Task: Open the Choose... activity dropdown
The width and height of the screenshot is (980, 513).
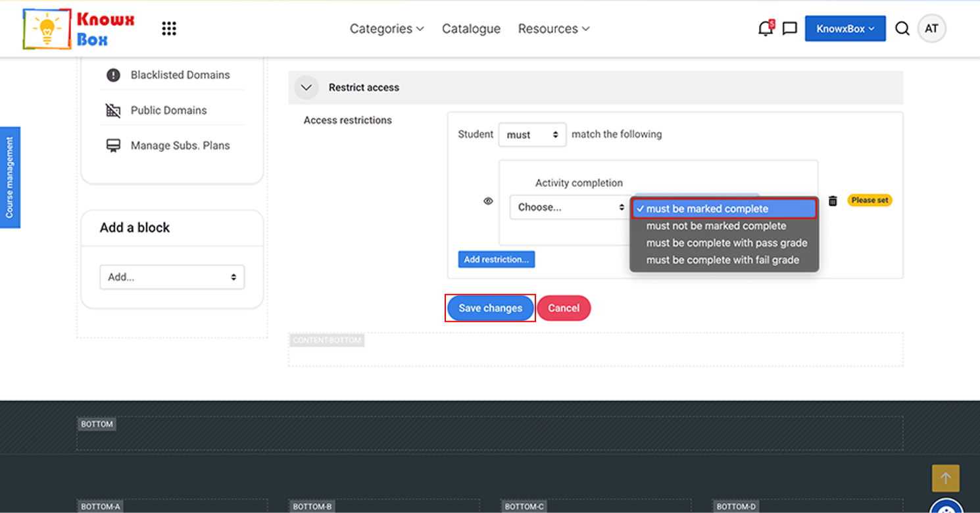Action: [570, 207]
